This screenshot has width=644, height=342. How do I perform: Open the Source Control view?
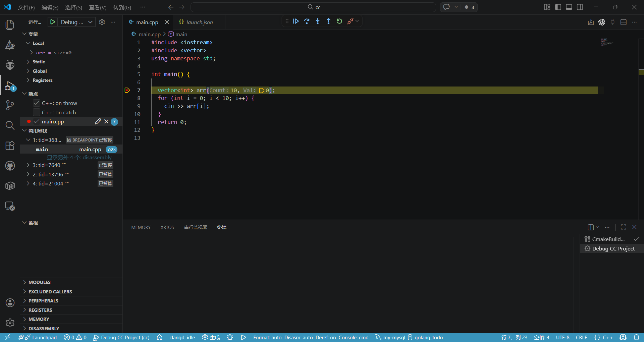point(10,105)
